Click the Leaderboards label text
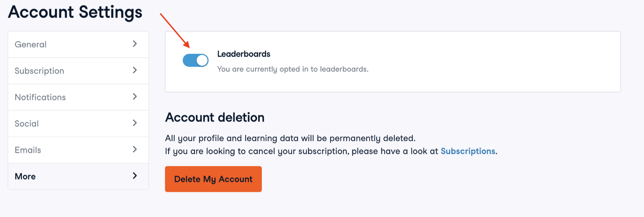This screenshot has height=217, width=644. click(244, 54)
